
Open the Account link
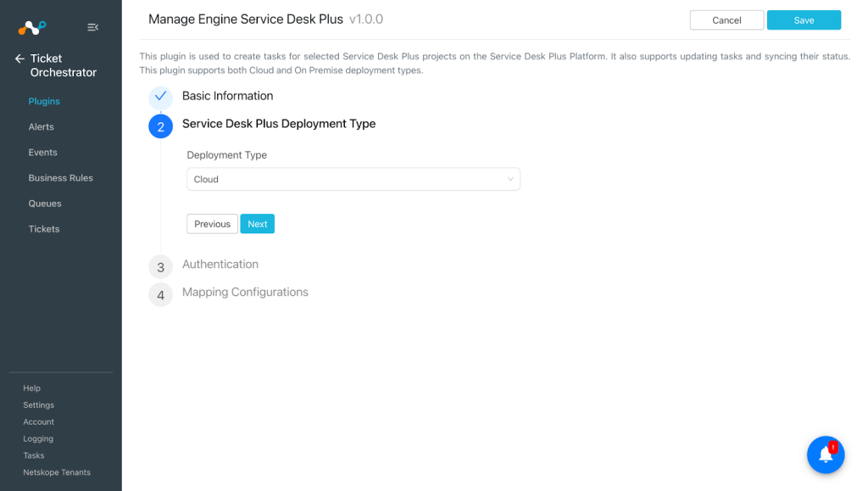(x=39, y=421)
